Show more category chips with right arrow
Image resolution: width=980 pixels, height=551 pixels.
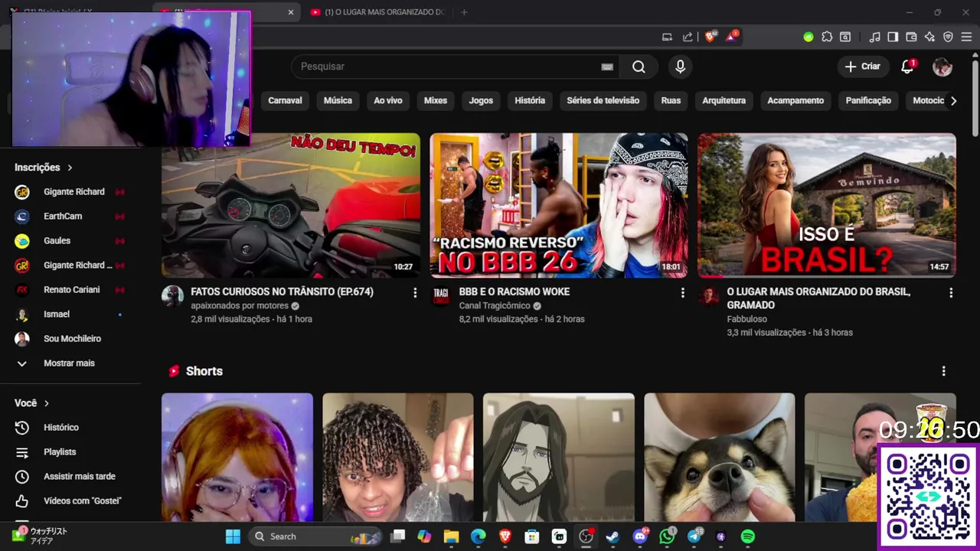pyautogui.click(x=953, y=100)
